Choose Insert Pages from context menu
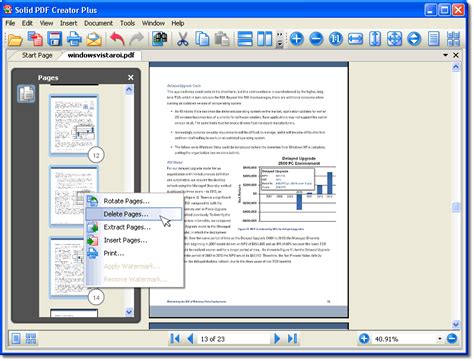 pos(134,240)
